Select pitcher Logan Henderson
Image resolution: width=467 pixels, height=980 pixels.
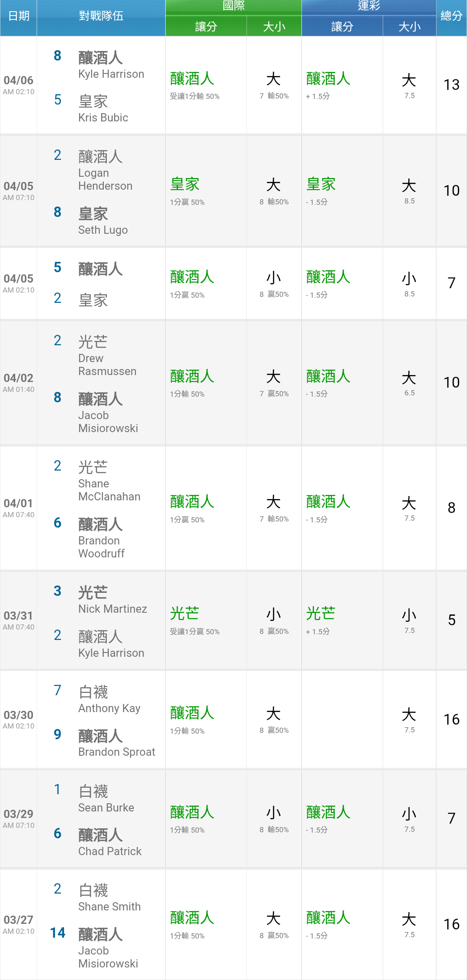(x=105, y=179)
